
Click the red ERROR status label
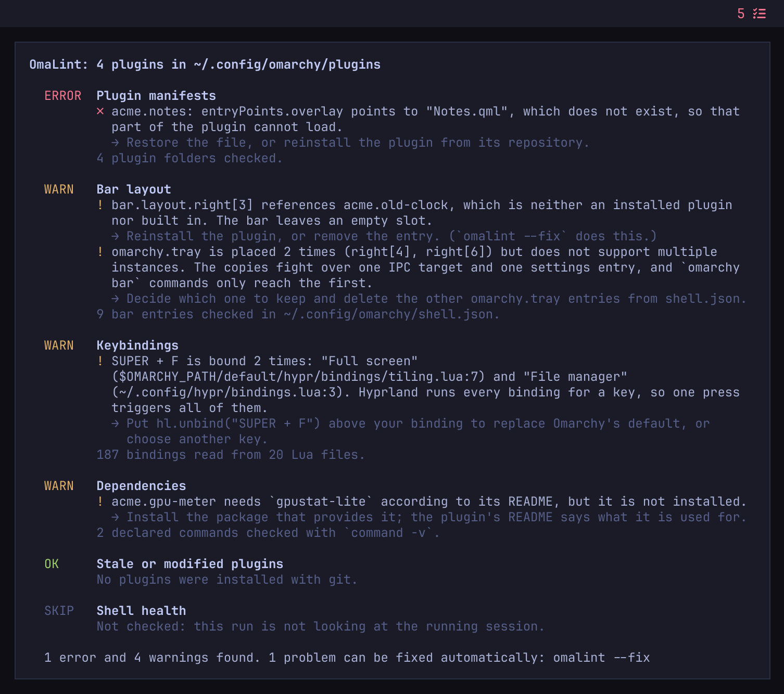click(62, 96)
